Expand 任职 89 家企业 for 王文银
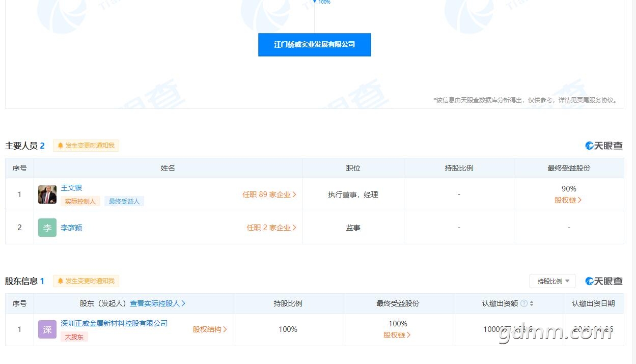This screenshot has width=636, height=364. tap(269, 194)
